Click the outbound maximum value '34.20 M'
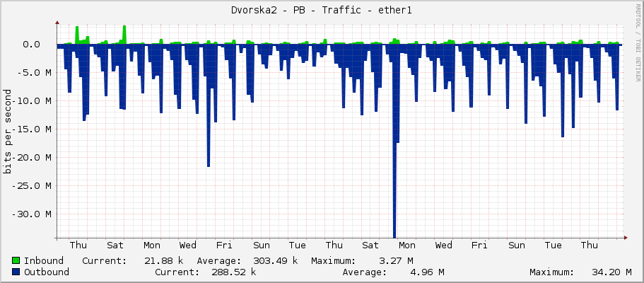 click(x=612, y=272)
